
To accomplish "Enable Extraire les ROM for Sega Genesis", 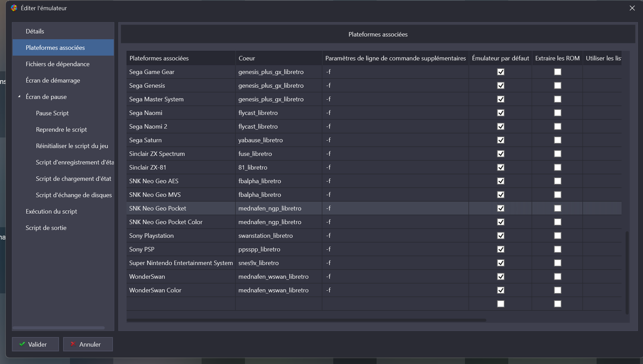I will [x=558, y=85].
